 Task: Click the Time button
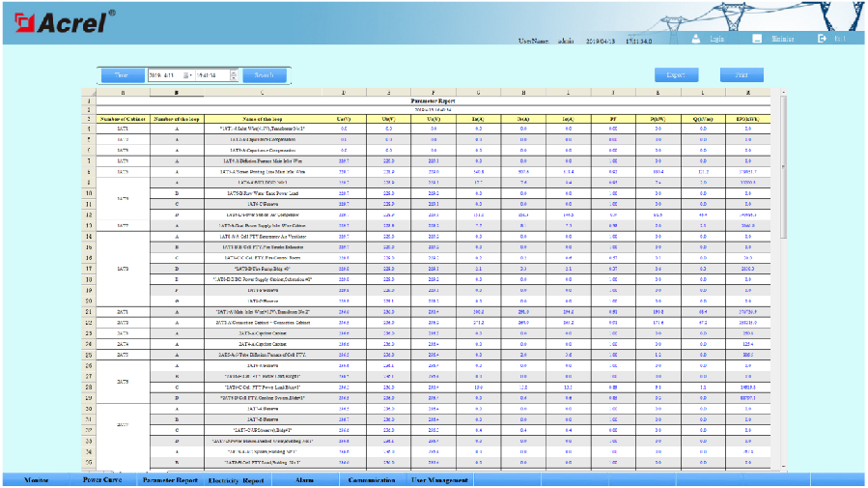[x=121, y=74]
